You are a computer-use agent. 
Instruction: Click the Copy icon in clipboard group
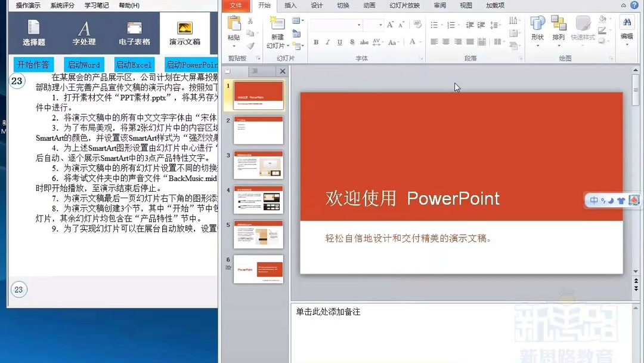249,33
